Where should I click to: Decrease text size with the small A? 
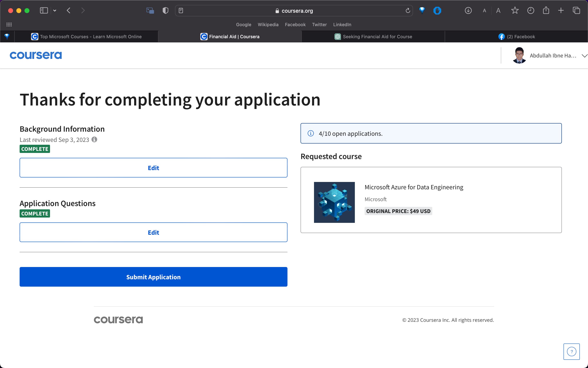click(x=484, y=11)
